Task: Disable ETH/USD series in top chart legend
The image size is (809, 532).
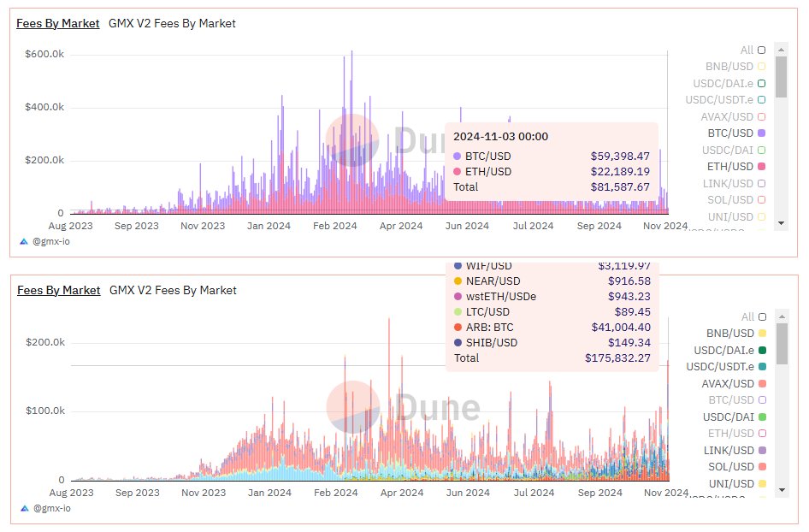Action: point(736,167)
